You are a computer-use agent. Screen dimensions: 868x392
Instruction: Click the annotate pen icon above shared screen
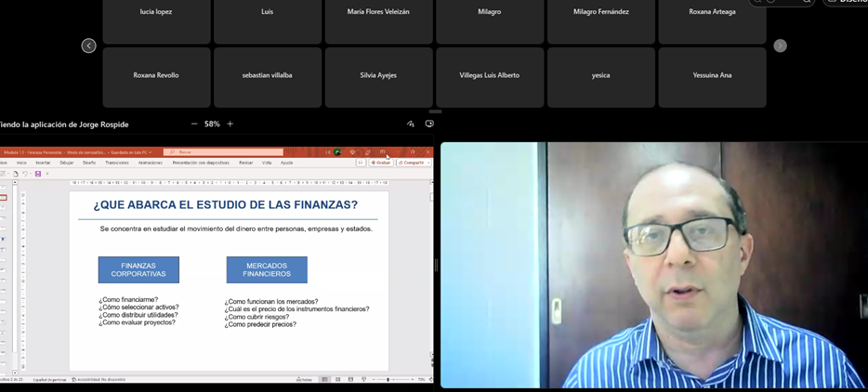tap(410, 124)
